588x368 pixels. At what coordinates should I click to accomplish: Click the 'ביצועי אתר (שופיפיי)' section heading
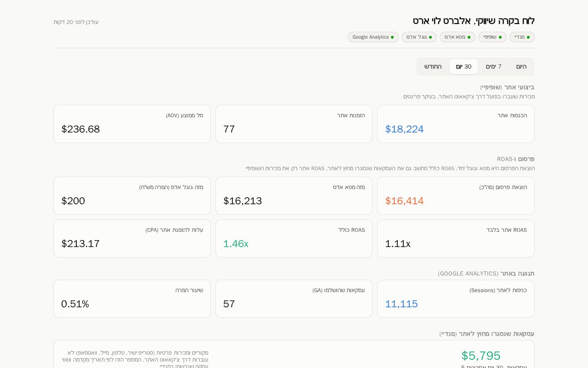click(x=507, y=87)
